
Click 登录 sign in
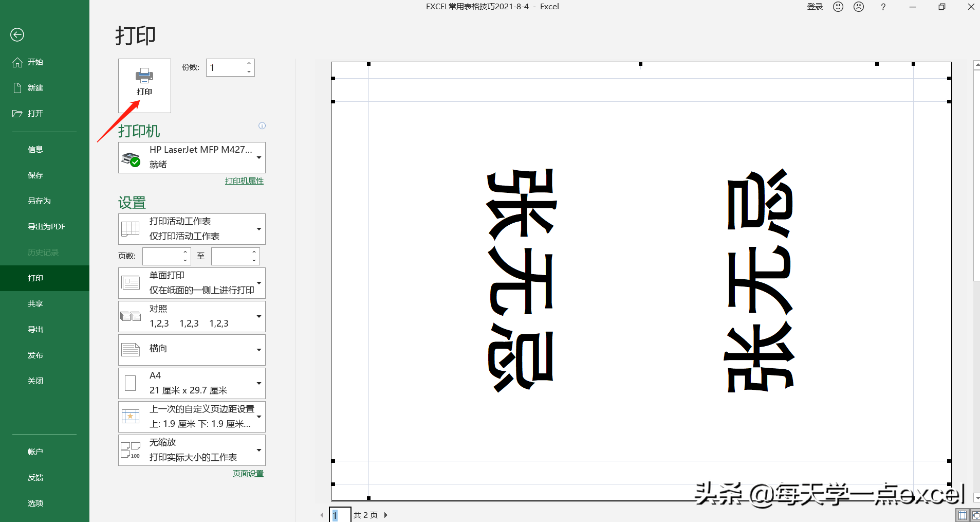coord(815,7)
